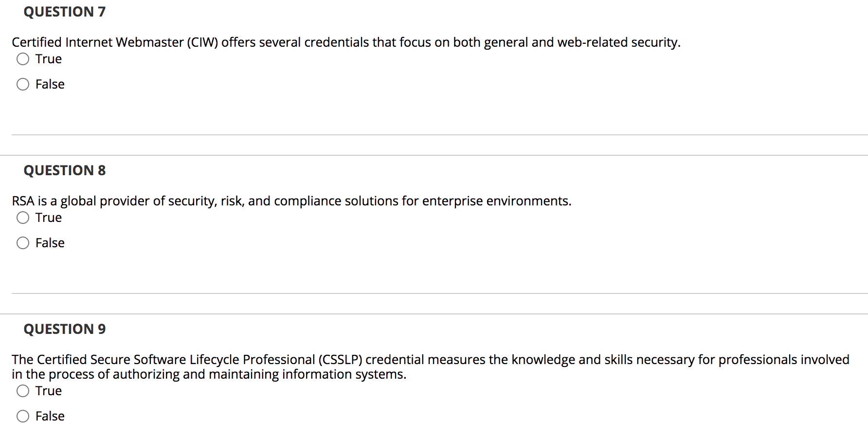Image resolution: width=868 pixels, height=440 pixels.
Task: Mark Question 8 about RSA as True
Action: (22, 218)
